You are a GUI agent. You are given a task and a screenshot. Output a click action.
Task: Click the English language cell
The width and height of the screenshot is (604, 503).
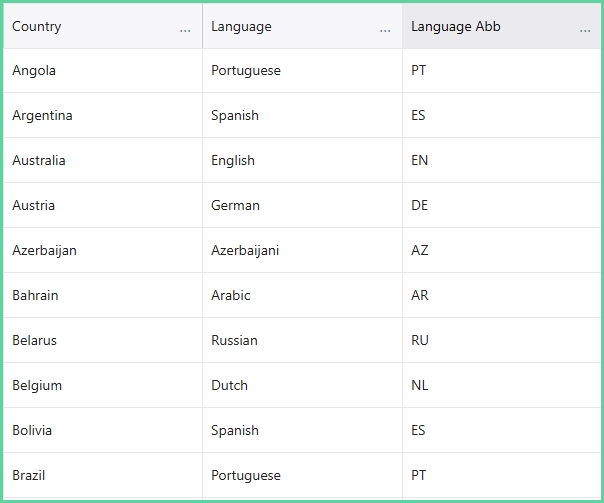tap(302, 160)
